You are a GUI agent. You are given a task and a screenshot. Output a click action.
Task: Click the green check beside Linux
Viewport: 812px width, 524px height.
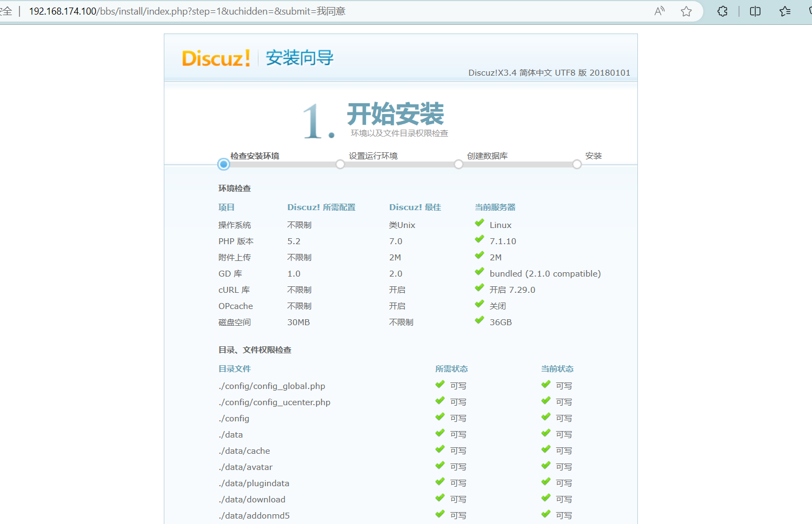point(480,223)
